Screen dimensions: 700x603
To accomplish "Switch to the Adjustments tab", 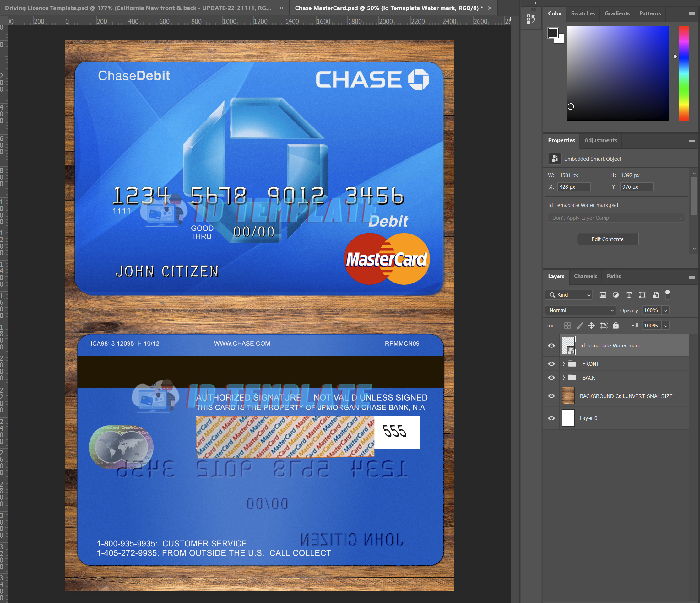I will (x=600, y=140).
